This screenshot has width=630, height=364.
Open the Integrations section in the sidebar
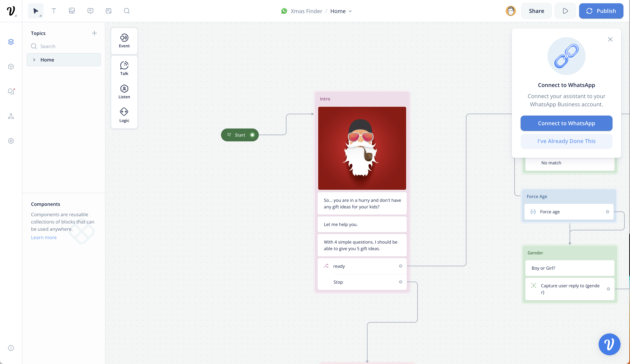[x=11, y=116]
